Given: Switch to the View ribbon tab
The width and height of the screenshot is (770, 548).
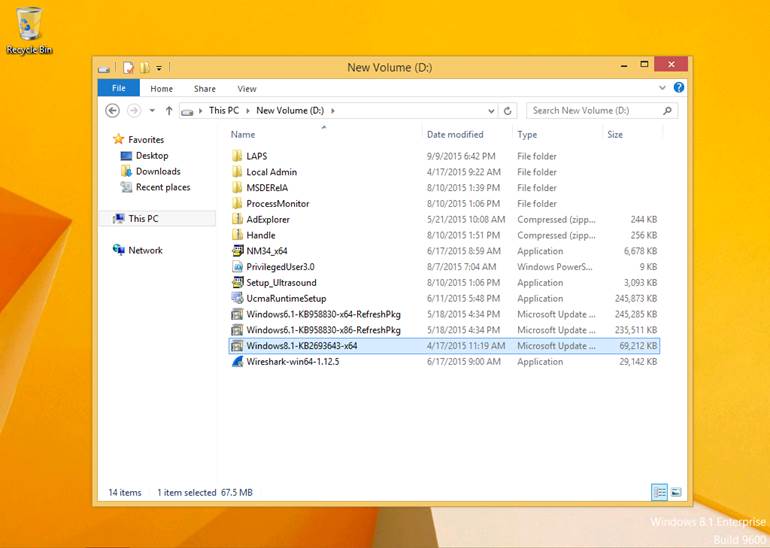Looking at the screenshot, I should pos(247,89).
